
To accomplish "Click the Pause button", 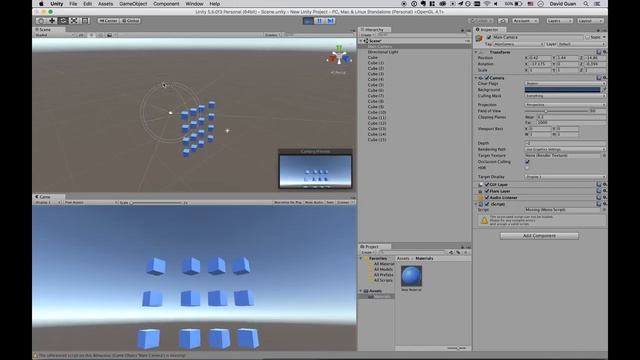I will point(319,20).
